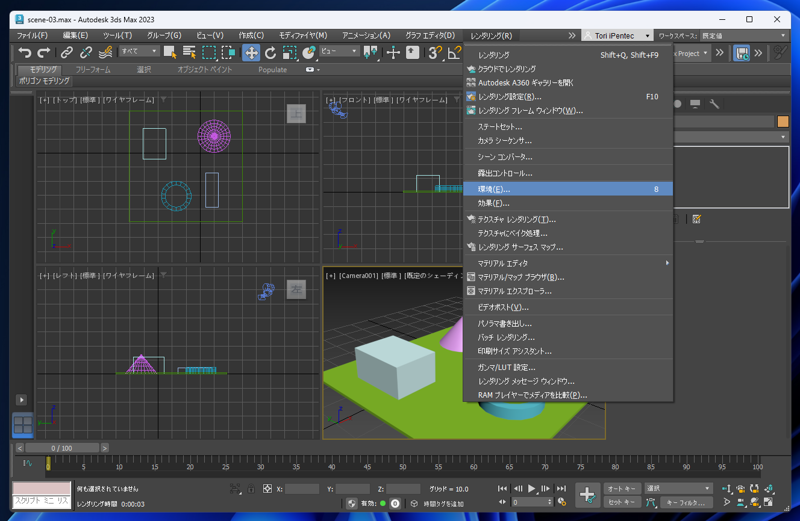Go to animation start frame
Viewport: 800px width, 521px height.
click(x=502, y=489)
